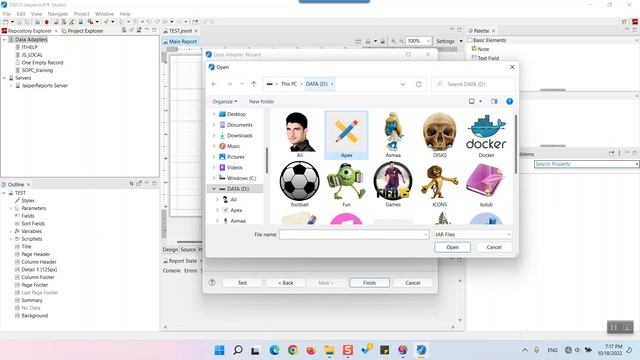Screen dimensions: 640x360
Task: Click New folder button
Action: 261,101
